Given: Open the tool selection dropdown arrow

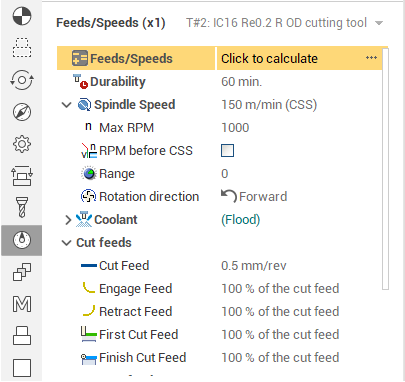Looking at the screenshot, I should click(x=379, y=23).
